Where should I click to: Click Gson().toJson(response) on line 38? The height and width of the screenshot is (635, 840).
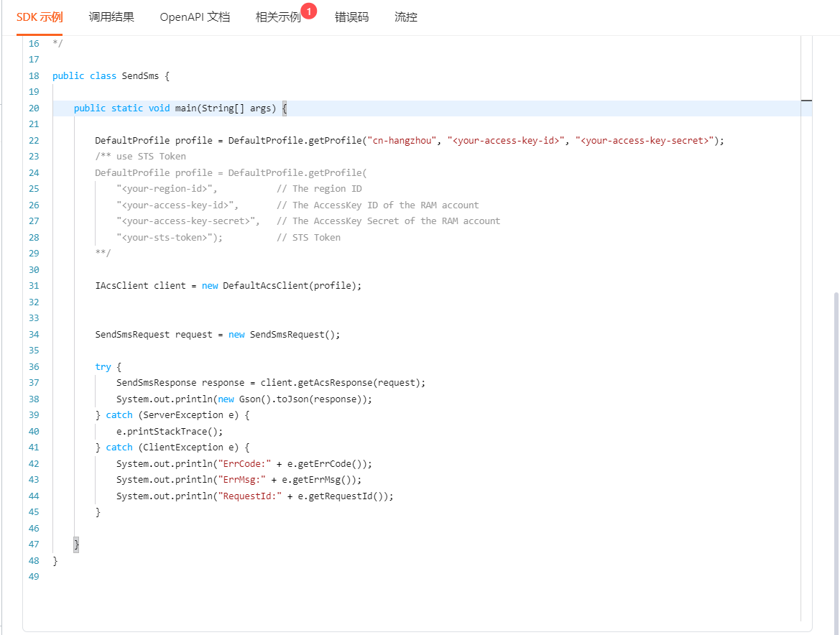[303, 399]
